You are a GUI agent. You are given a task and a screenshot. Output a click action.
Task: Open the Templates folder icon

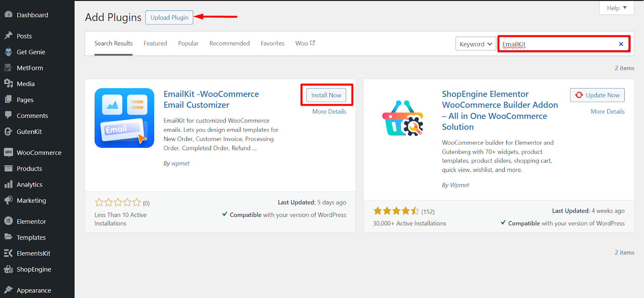(x=8, y=237)
